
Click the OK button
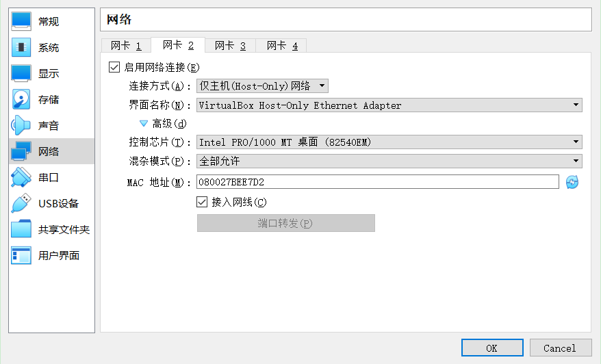click(x=492, y=348)
